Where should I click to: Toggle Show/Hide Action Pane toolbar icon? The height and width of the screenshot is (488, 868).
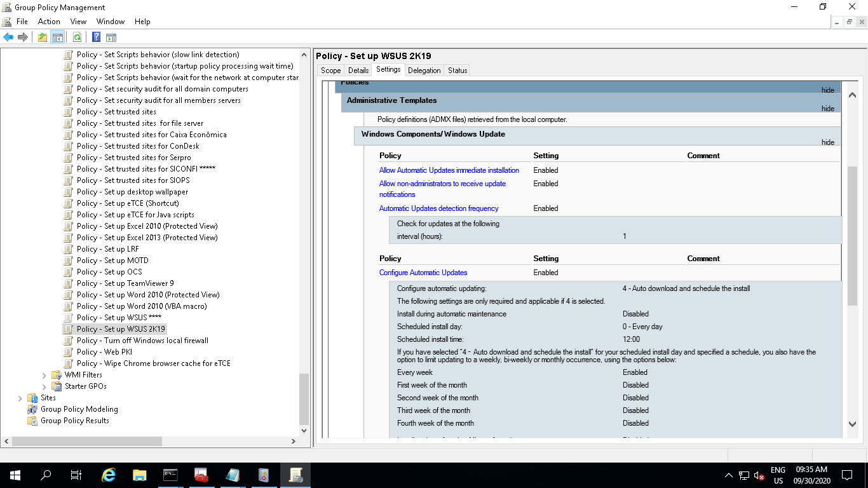[x=111, y=37]
